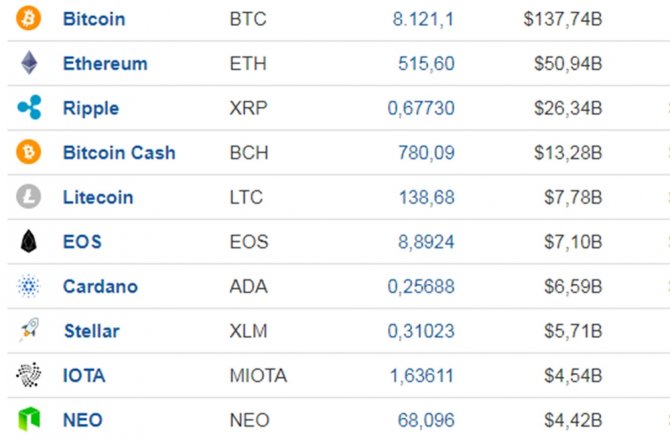Click the NEO logo icon
This screenshot has height=440, width=670.
29,419
